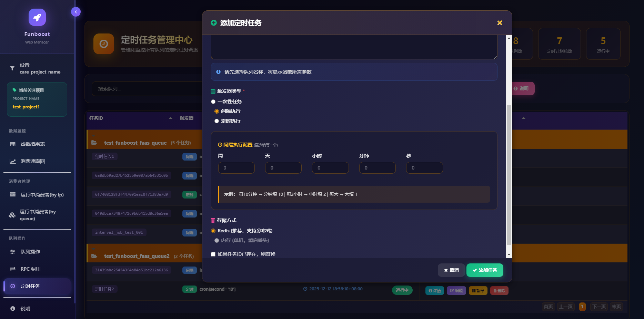The image size is (644, 319).
Task: Click the orange clock icon of 定时任务管理中心
Action: (104, 44)
